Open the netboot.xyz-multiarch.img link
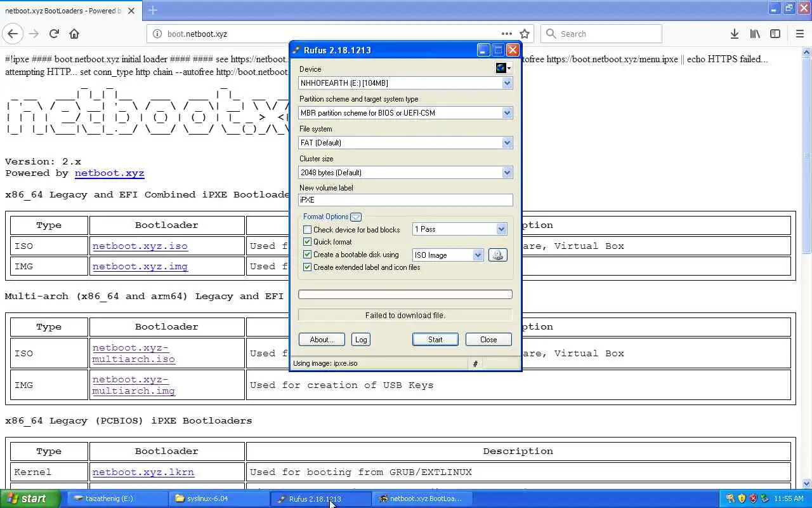 [134, 385]
